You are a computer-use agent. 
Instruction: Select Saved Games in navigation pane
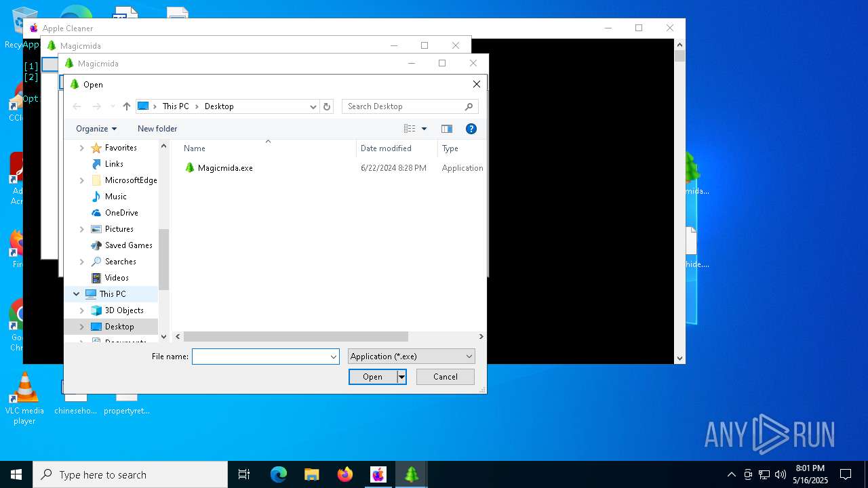tap(128, 245)
